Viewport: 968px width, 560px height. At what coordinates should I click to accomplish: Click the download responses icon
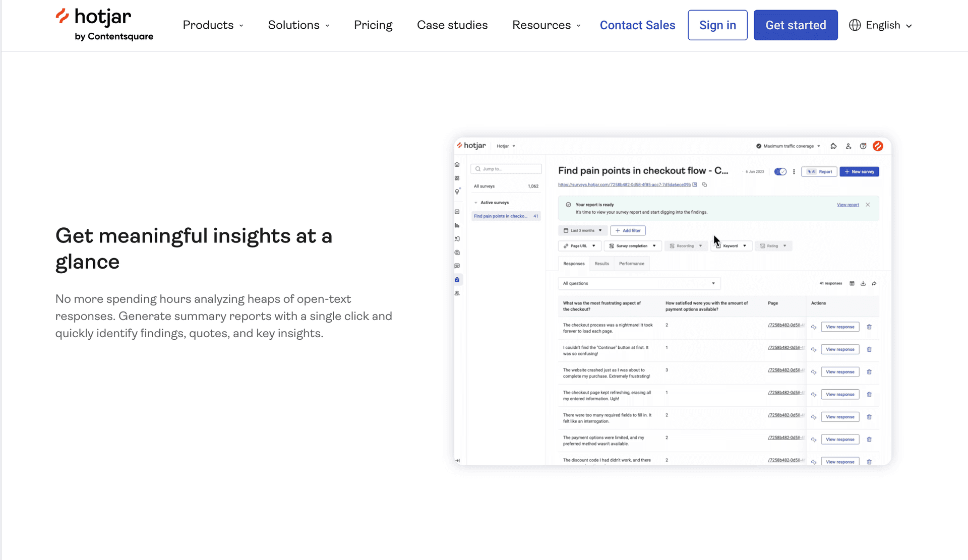[863, 283]
